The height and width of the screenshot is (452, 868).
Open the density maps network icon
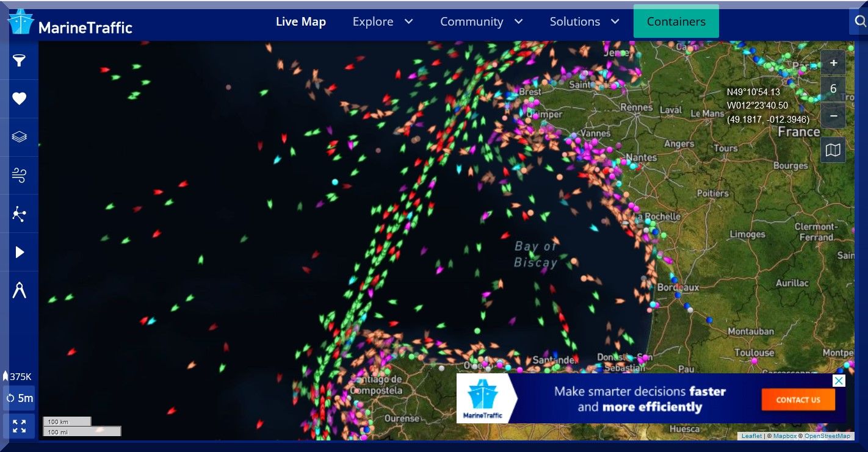pyautogui.click(x=20, y=214)
